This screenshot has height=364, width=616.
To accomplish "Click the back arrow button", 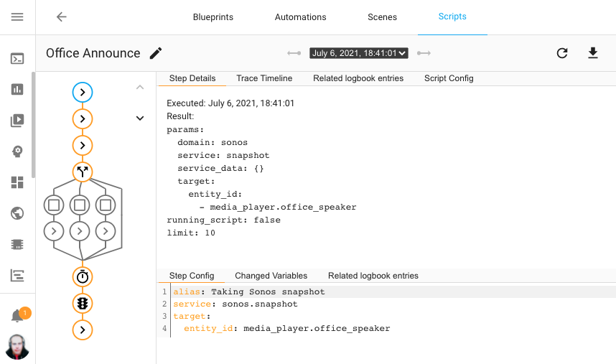I will tap(61, 17).
